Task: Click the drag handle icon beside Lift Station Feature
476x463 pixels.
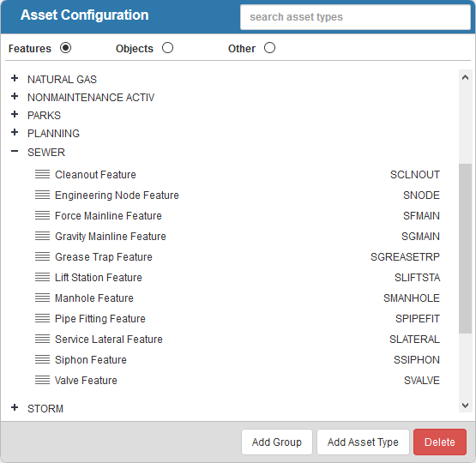Action: [x=42, y=277]
